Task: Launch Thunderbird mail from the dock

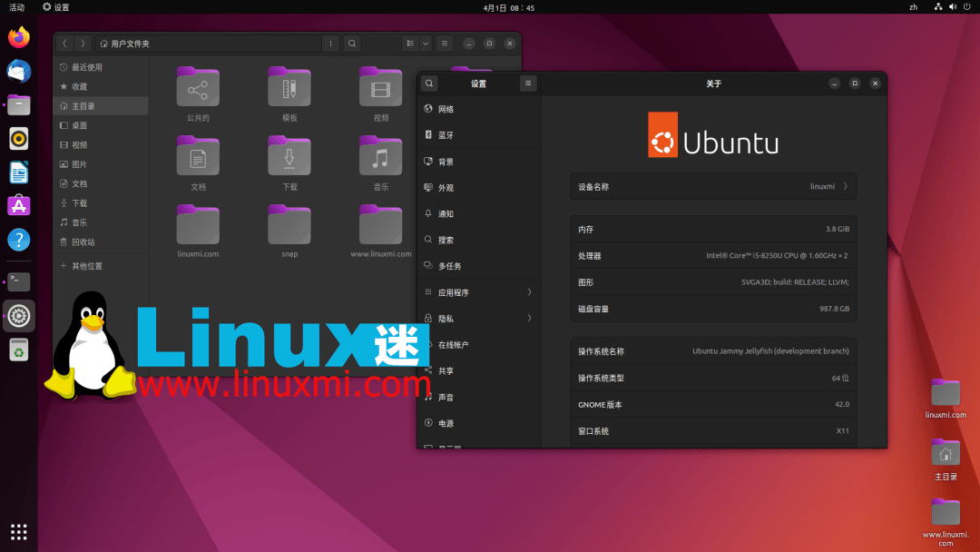Action: click(19, 71)
